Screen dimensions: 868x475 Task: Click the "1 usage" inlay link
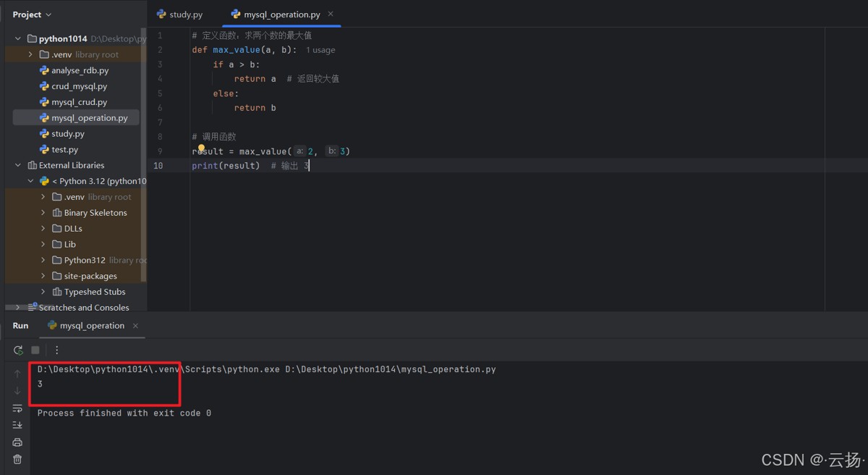coord(320,50)
